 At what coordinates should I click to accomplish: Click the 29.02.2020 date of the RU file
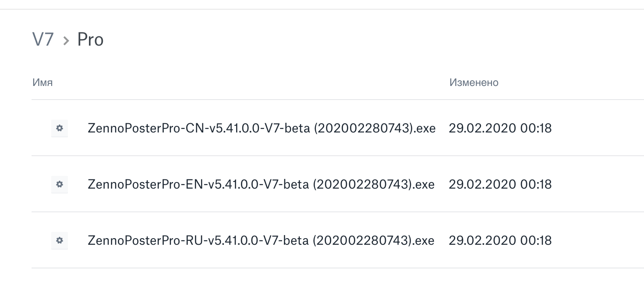482,240
